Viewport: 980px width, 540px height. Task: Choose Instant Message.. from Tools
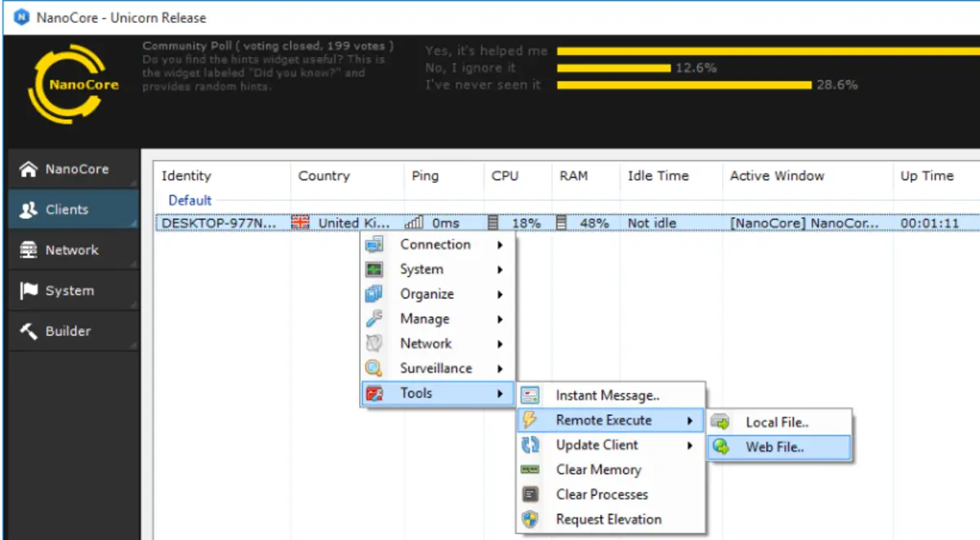pos(609,395)
